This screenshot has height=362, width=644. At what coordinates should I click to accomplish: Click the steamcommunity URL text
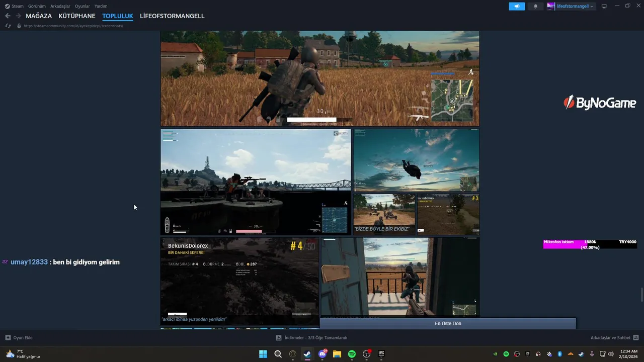pyautogui.click(x=73, y=26)
